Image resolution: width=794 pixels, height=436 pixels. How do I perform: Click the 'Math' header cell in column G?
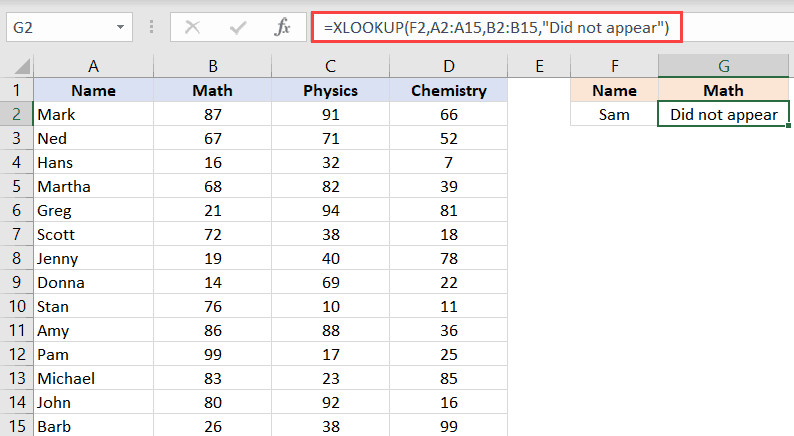(x=724, y=90)
